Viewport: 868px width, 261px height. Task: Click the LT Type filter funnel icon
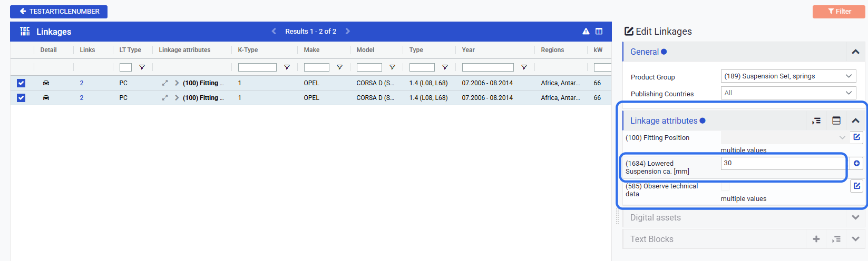[x=142, y=67]
